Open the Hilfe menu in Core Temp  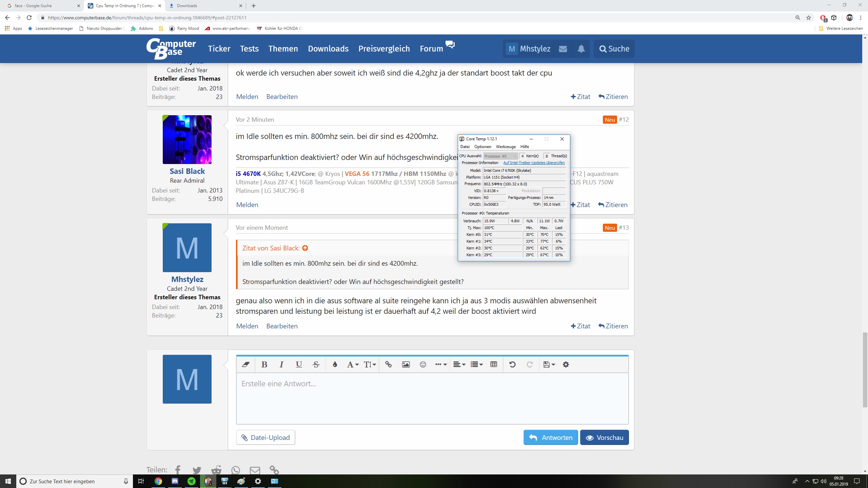[525, 147]
